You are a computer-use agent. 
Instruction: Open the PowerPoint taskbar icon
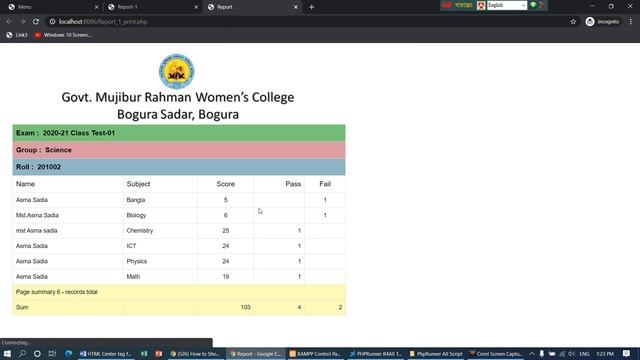[159, 353]
